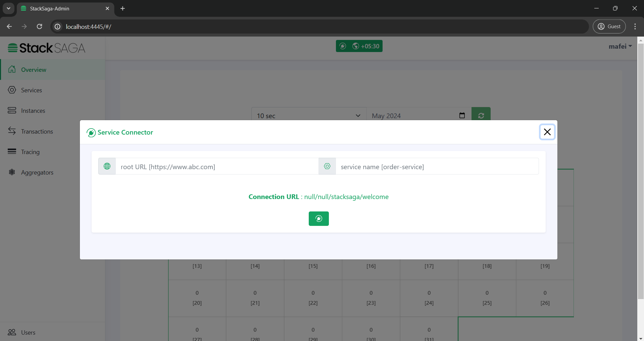The height and width of the screenshot is (341, 644).
Task: Open Transactions from the sidebar
Action: [x=40, y=131]
